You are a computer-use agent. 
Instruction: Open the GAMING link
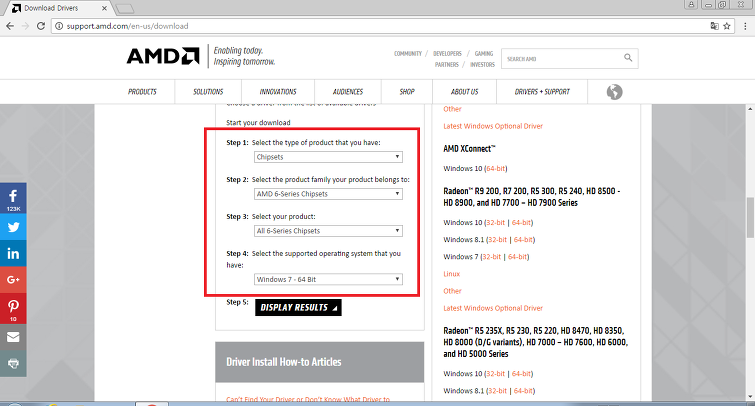click(484, 53)
